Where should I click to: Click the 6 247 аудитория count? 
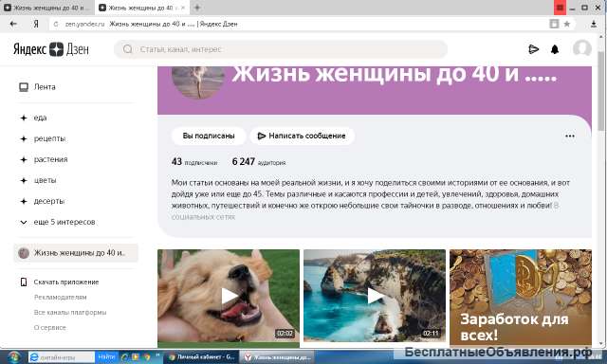point(259,162)
